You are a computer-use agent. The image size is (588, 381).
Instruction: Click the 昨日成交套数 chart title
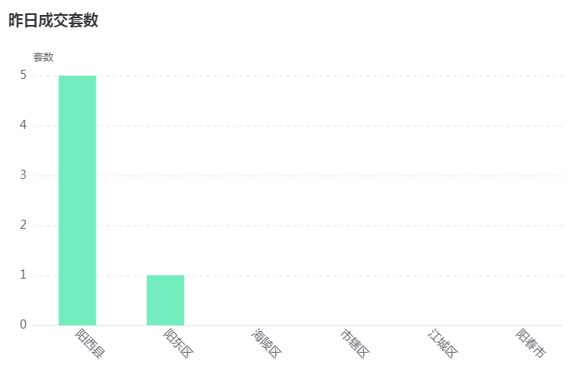pyautogui.click(x=53, y=20)
